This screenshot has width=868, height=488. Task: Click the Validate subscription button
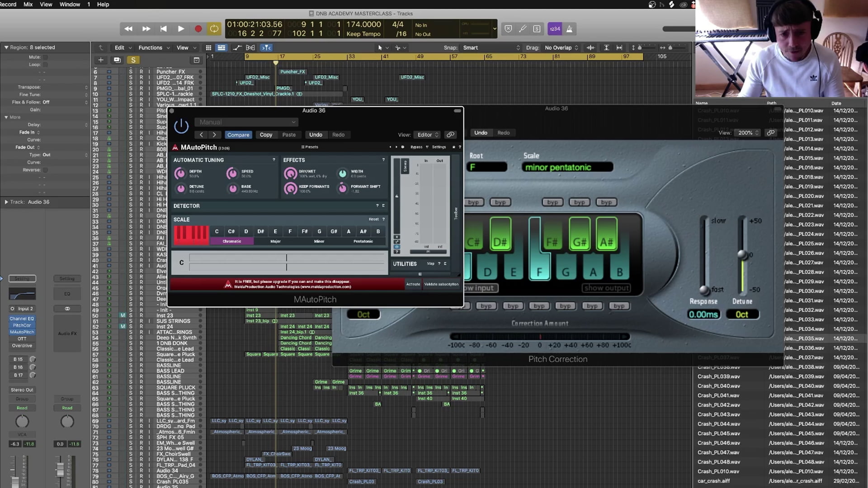click(441, 284)
